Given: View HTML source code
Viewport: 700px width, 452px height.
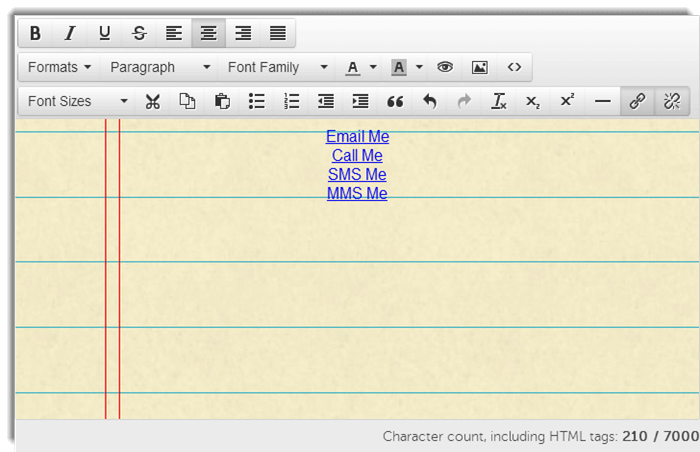Looking at the screenshot, I should 514,67.
